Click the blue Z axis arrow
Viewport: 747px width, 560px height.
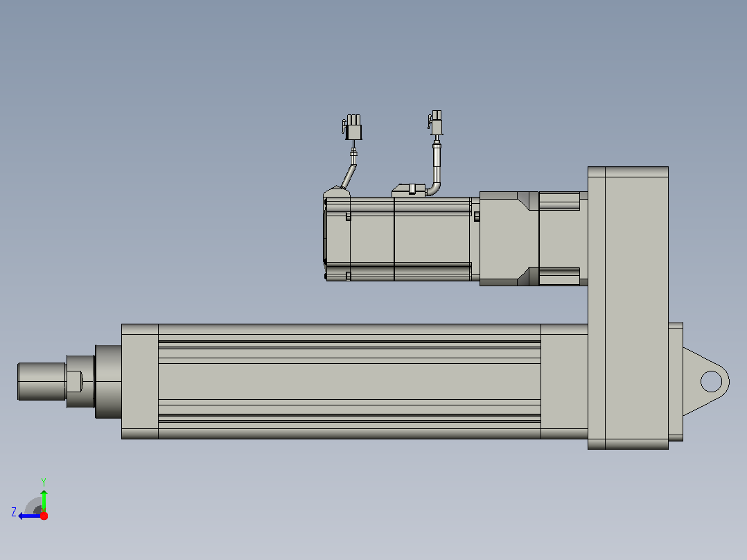28,516
